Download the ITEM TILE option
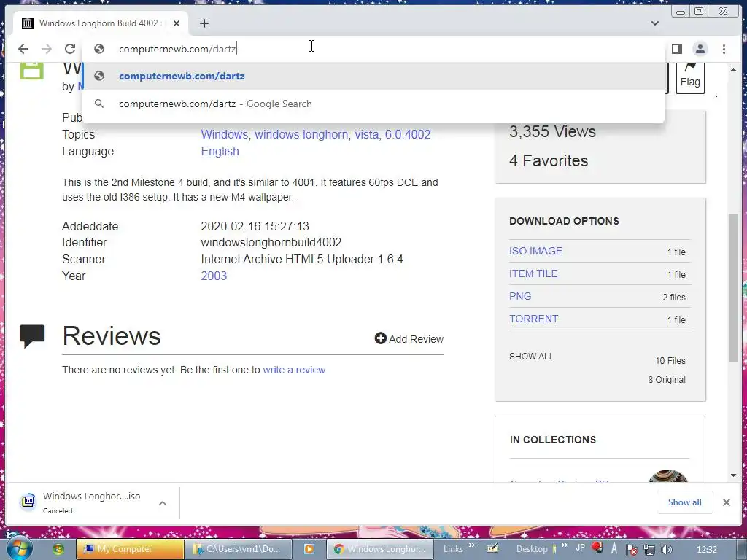This screenshot has height=560, width=747. [533, 274]
